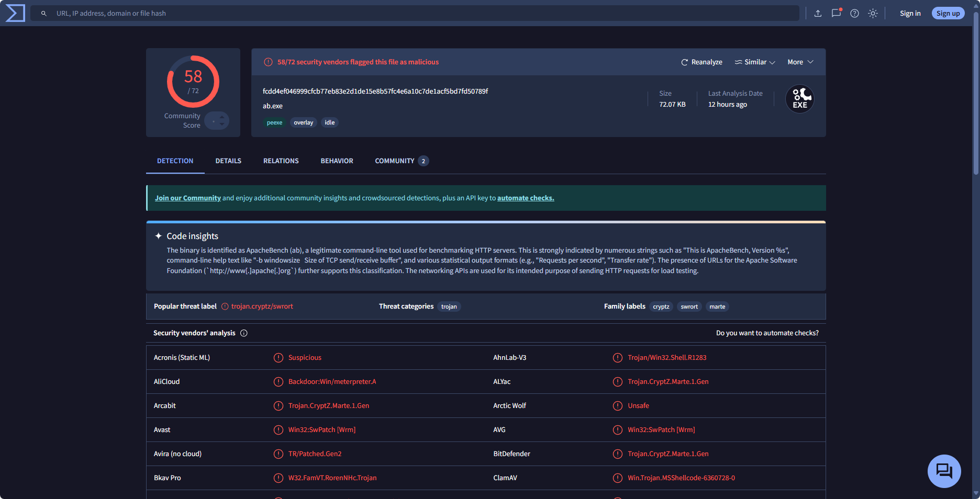Open the VirusTotal home logo

pos(15,13)
